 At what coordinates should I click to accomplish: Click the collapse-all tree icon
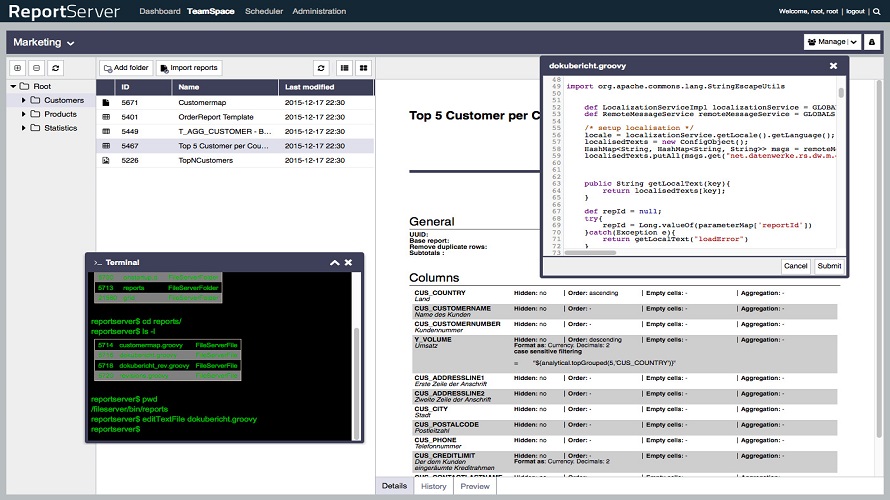(36, 68)
